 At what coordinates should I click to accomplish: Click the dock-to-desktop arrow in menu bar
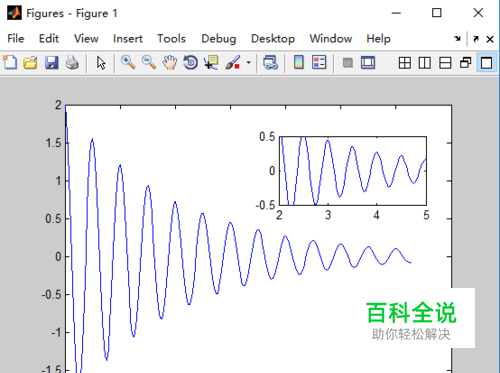tap(457, 39)
